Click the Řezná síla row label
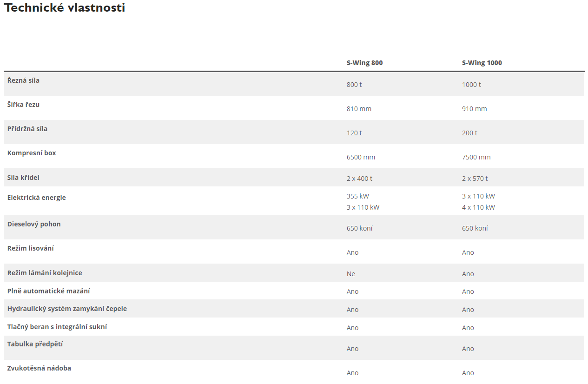Image resolution: width=588 pixels, height=384 pixels. tap(23, 80)
